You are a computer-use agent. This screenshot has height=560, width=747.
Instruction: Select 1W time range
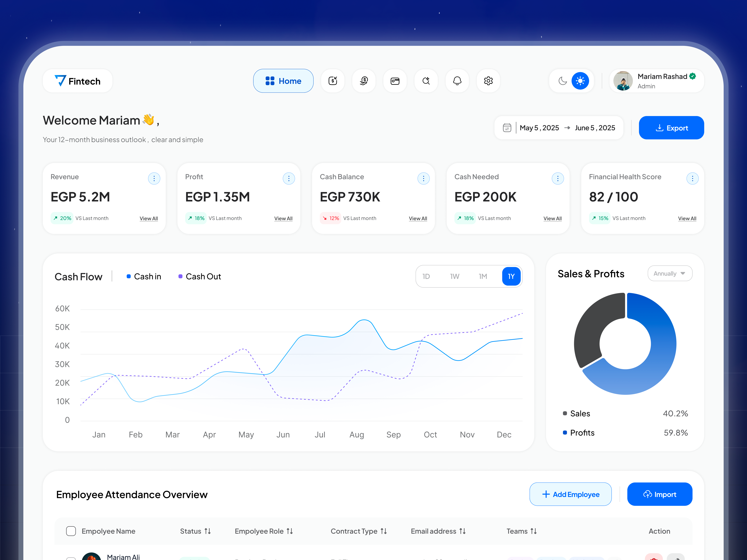coord(455,276)
